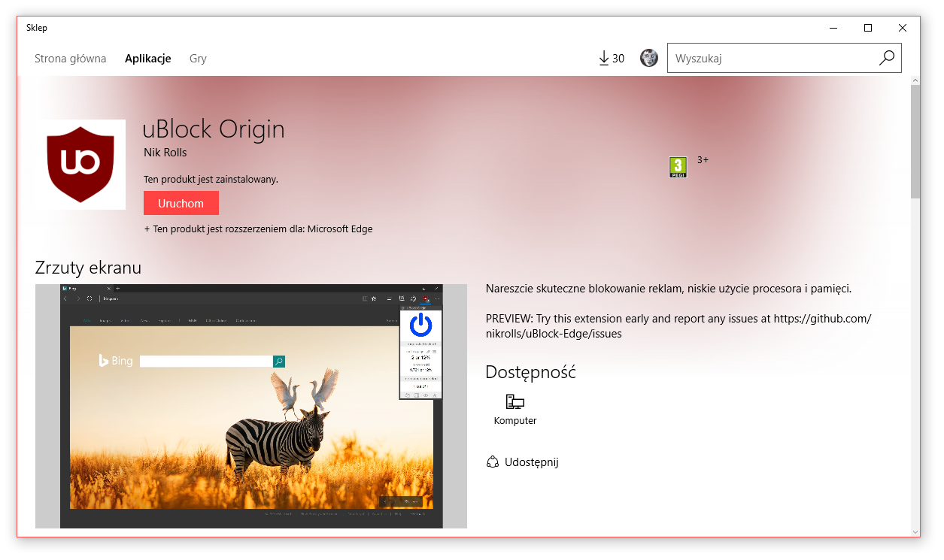
Task: Click the Udostępnij share link
Action: [x=532, y=462]
